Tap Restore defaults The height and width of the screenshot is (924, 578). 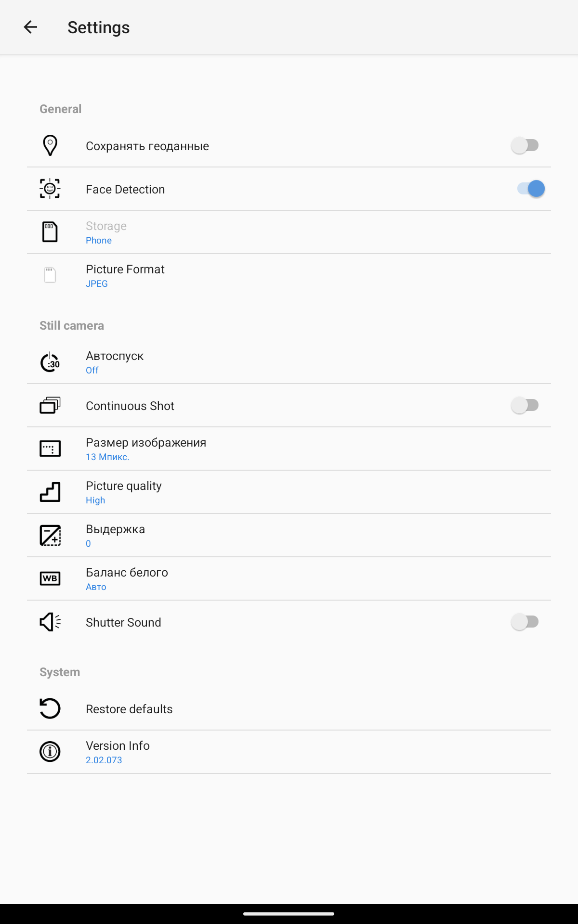click(x=289, y=709)
